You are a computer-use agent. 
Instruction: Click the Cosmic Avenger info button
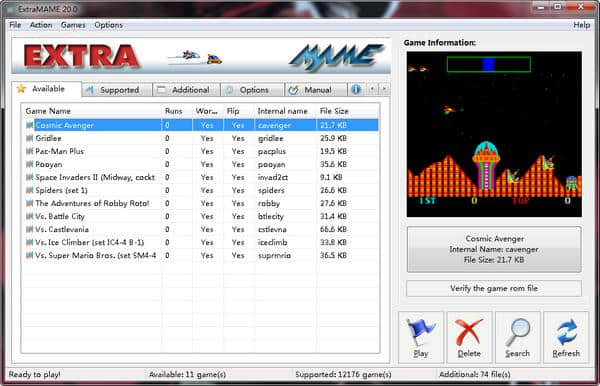tap(494, 249)
